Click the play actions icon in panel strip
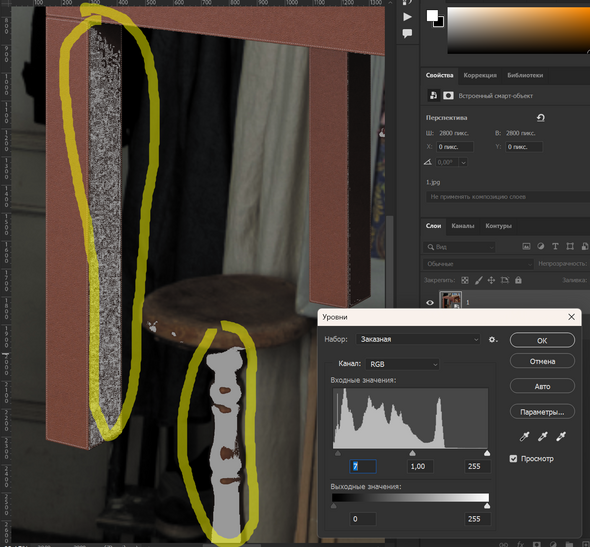The image size is (590, 547). tap(407, 17)
